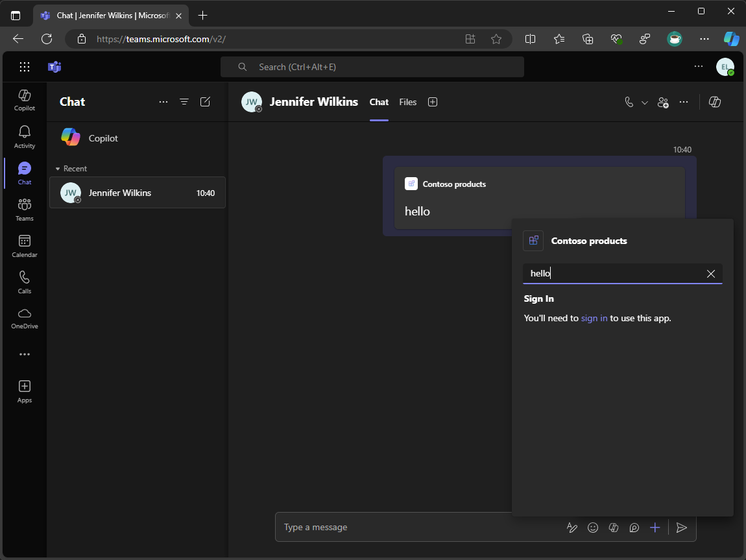The image size is (746, 560).
Task: Open browser split screen
Action: point(530,39)
